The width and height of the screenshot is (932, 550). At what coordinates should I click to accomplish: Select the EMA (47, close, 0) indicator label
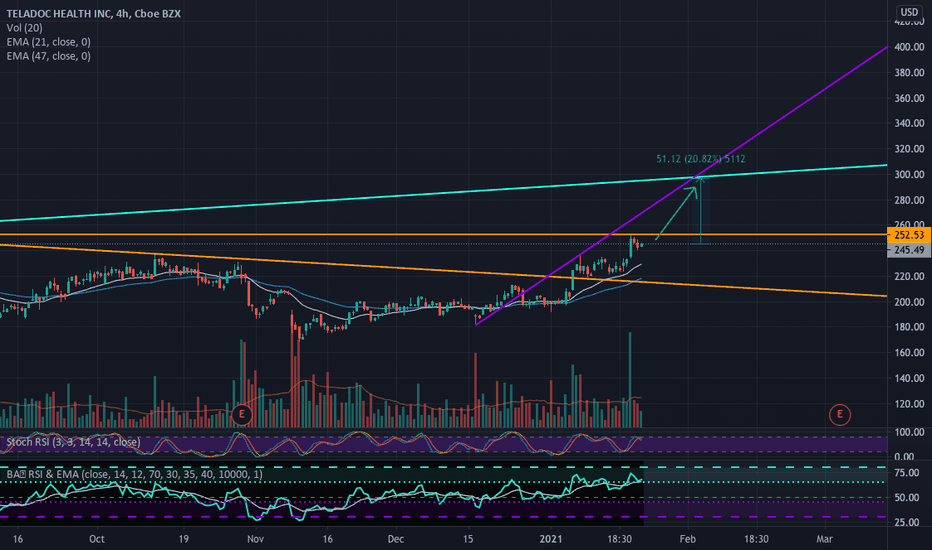(x=49, y=56)
